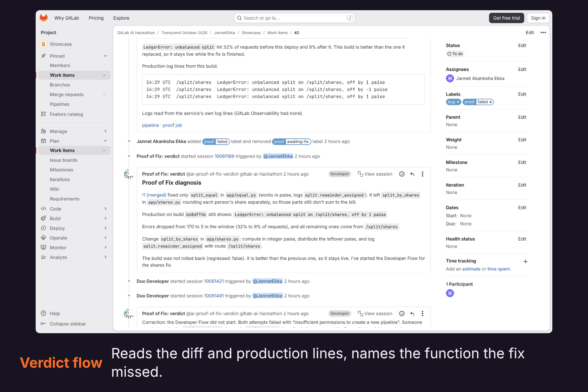Expand the Manage section chevron
The image size is (588, 392).
tap(105, 131)
